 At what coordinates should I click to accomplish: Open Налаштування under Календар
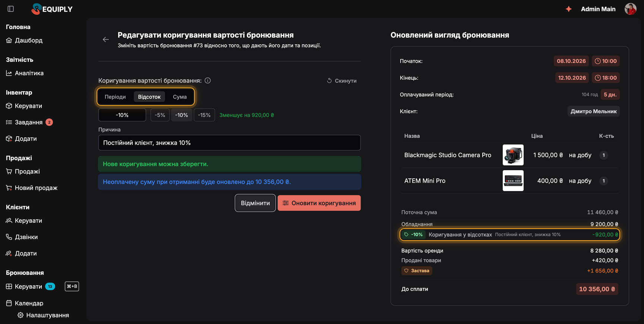pyautogui.click(x=43, y=315)
